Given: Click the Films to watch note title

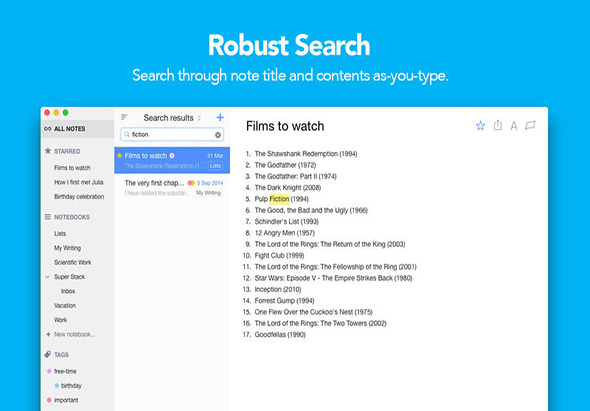Looking at the screenshot, I should pos(285,126).
